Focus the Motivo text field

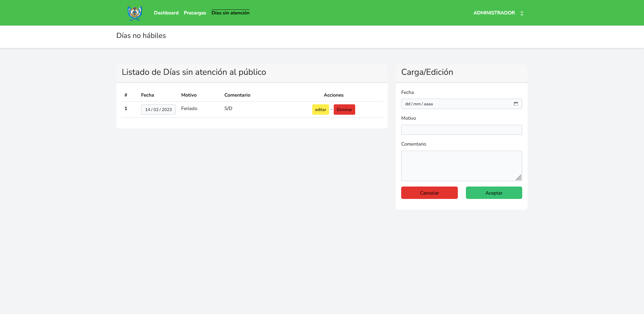[x=462, y=130]
